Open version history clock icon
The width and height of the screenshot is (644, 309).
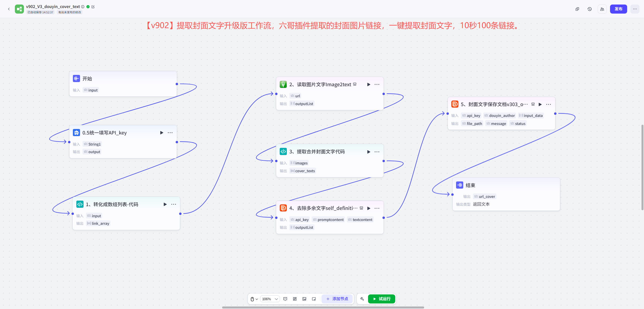[590, 9]
